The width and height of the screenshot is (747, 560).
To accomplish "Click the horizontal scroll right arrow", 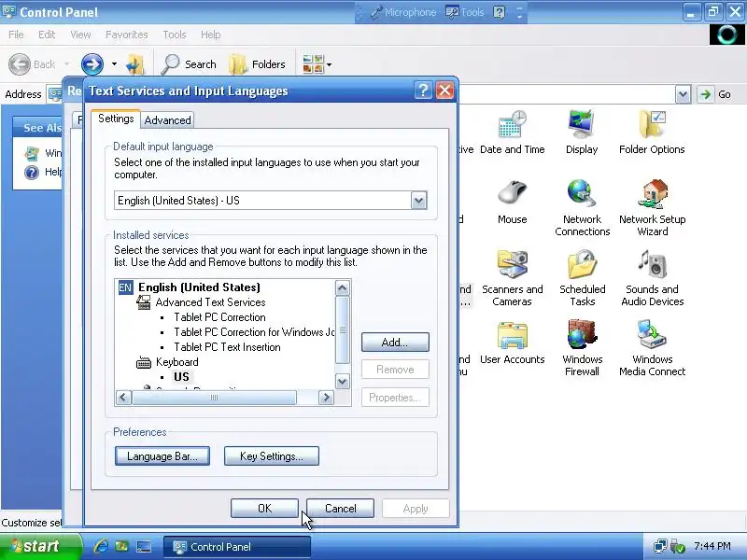I will coord(326,398).
